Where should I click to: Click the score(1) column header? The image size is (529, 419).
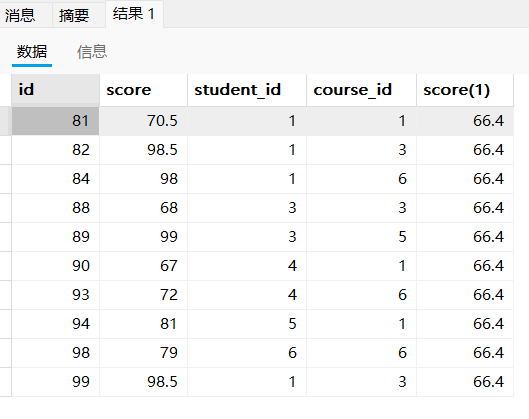pos(465,90)
